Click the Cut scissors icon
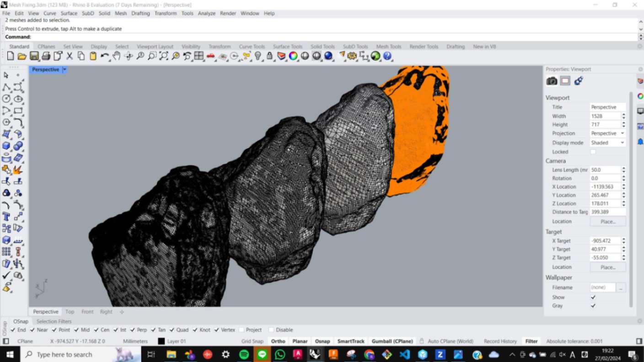 point(70,56)
